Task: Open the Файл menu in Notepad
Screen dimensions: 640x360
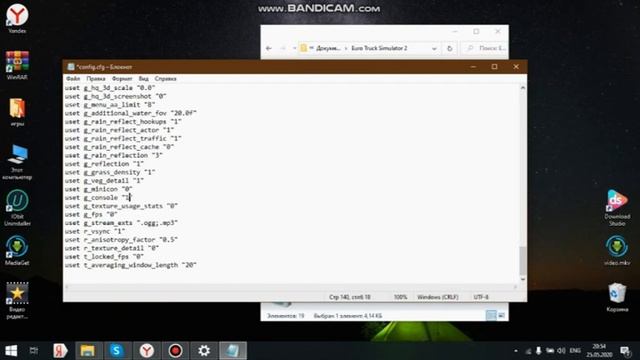Action: pyautogui.click(x=73, y=78)
